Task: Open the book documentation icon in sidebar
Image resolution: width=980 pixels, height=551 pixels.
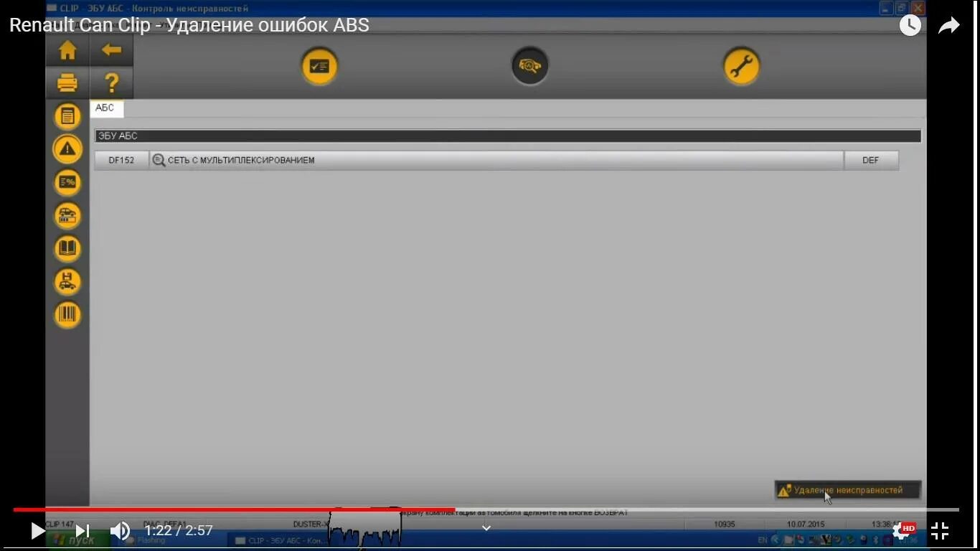Action: click(67, 249)
